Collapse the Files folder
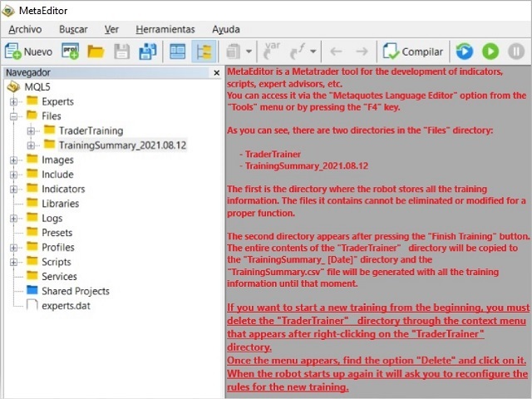 coord(13,116)
